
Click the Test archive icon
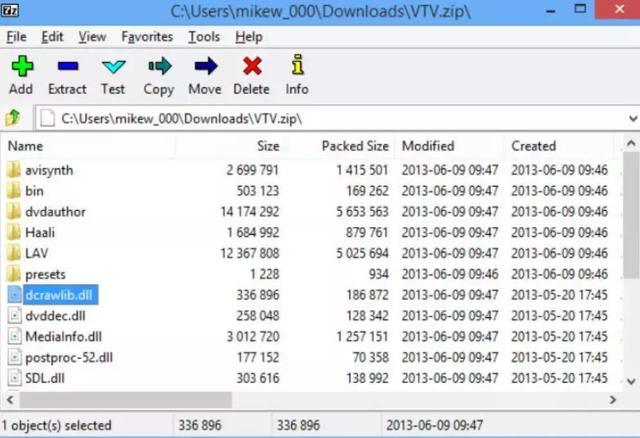click(113, 67)
